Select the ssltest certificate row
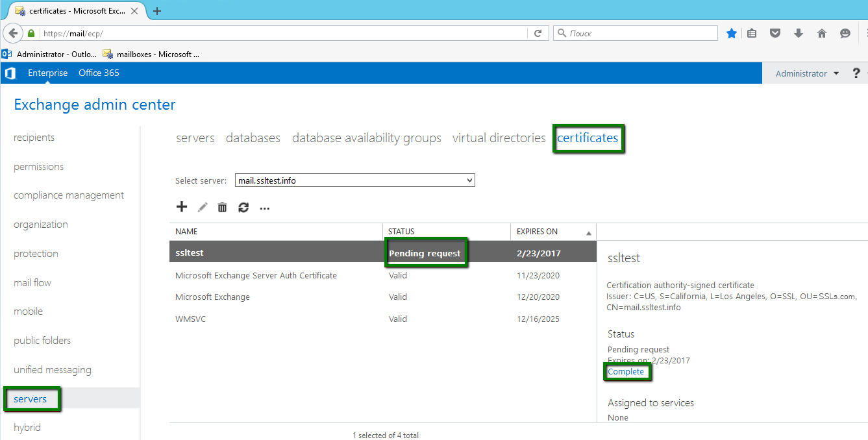This screenshot has height=440, width=868. tap(382, 253)
